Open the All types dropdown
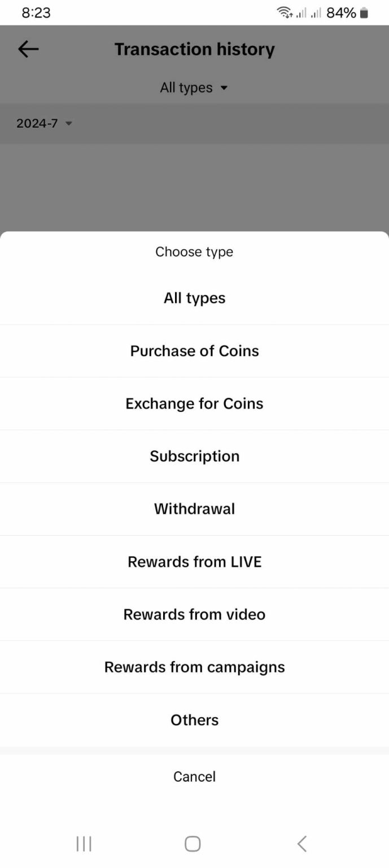The height and width of the screenshot is (868, 389). point(194,88)
